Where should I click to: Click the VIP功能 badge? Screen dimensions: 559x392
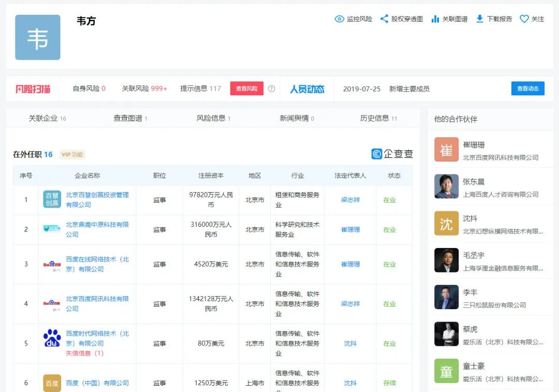(72, 154)
